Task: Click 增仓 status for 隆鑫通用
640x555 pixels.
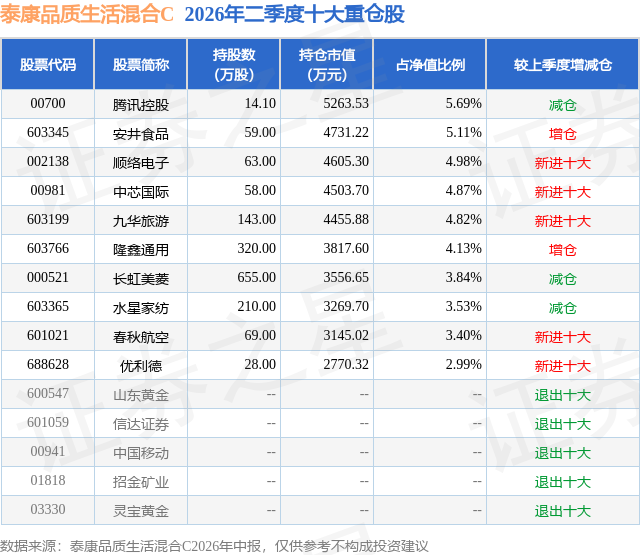Action: (x=562, y=250)
